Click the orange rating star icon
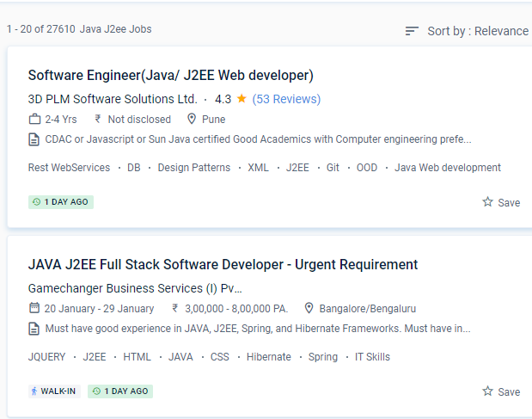Viewport: 532px width, 419px height. point(242,99)
